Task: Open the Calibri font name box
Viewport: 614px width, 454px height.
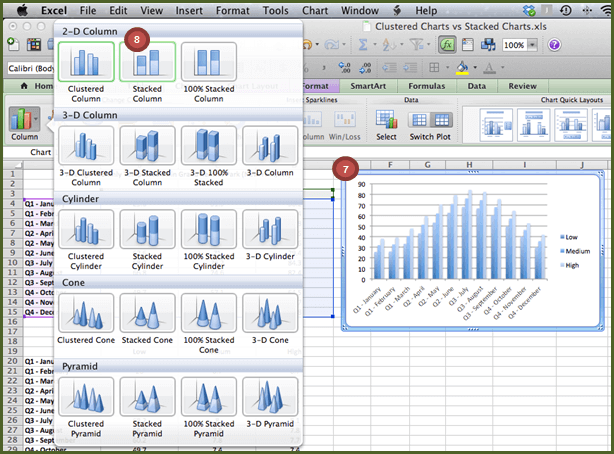Action: [31, 69]
